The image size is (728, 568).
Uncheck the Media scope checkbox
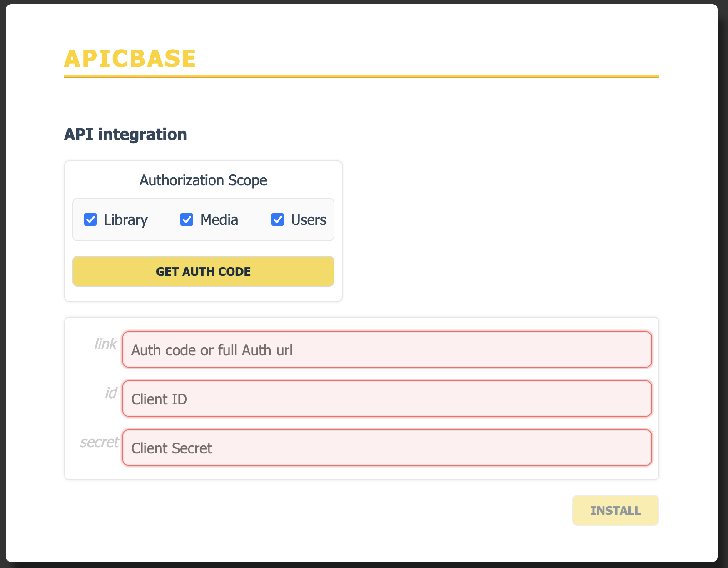[187, 220]
